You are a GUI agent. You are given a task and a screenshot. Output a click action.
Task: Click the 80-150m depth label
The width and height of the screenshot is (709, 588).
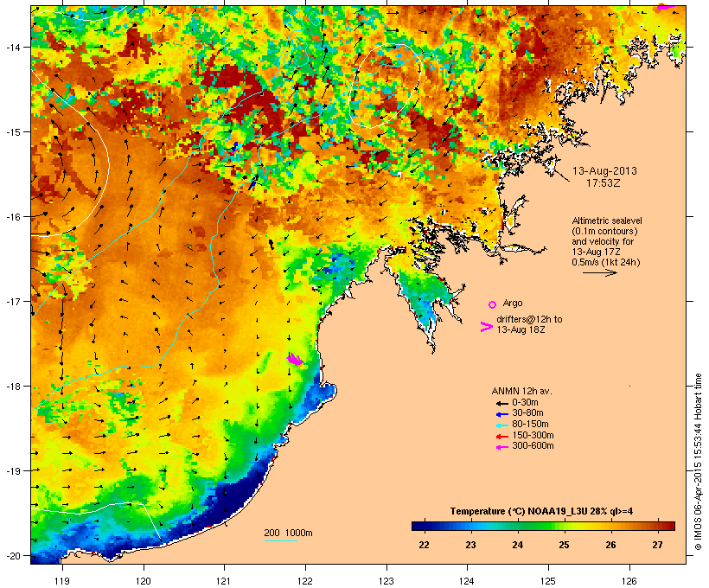tap(530, 425)
